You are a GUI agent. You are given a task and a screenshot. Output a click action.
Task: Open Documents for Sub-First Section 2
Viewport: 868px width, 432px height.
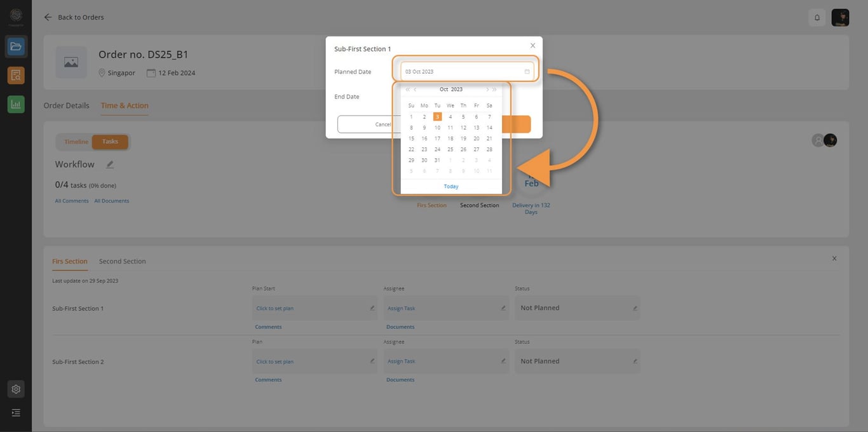tap(400, 380)
